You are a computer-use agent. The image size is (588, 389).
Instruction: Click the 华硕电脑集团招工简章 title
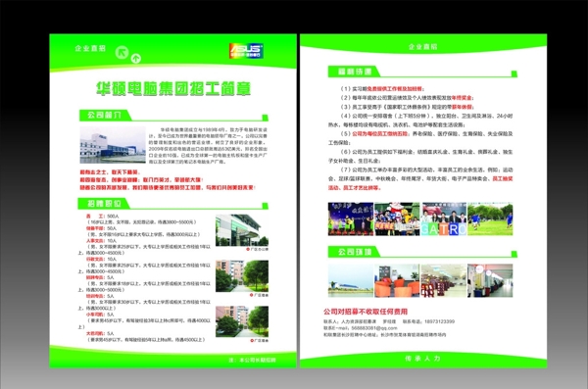(173, 89)
